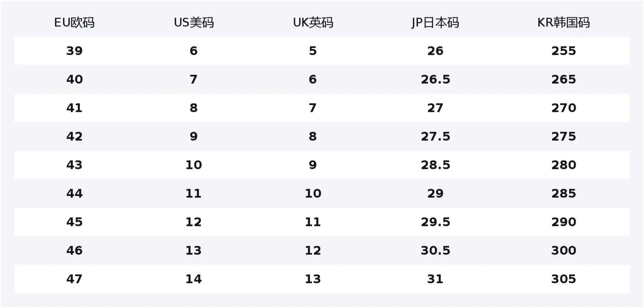Click JP size 31 cell
Screen dimensions: 644x308
(x=435, y=279)
